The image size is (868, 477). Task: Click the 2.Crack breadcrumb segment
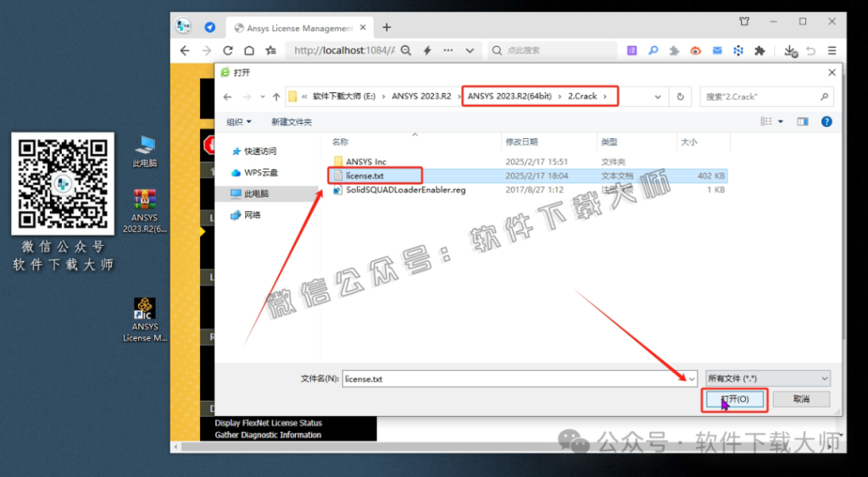582,97
